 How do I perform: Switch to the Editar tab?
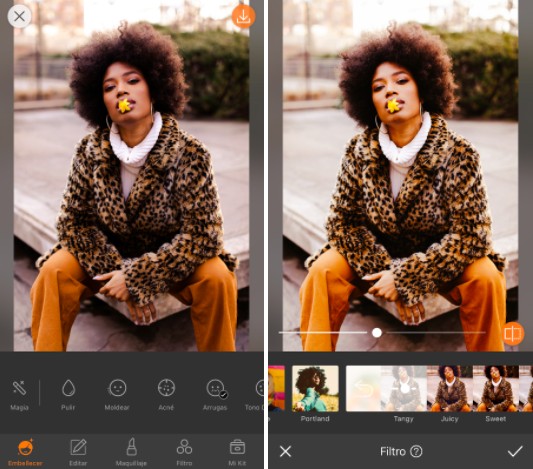click(x=78, y=452)
